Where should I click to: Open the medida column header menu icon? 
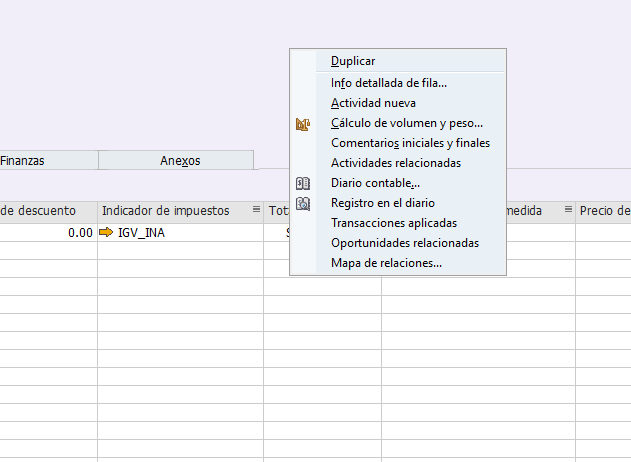coord(568,210)
